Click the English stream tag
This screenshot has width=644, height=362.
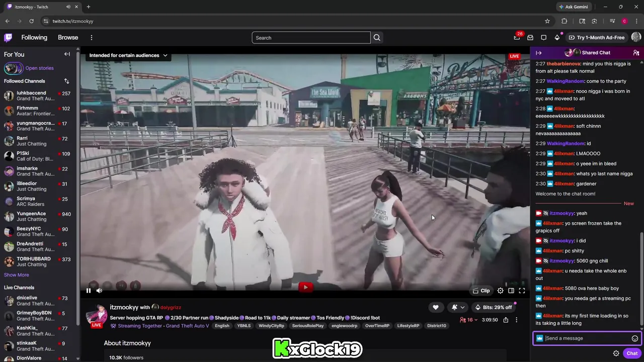222,326
